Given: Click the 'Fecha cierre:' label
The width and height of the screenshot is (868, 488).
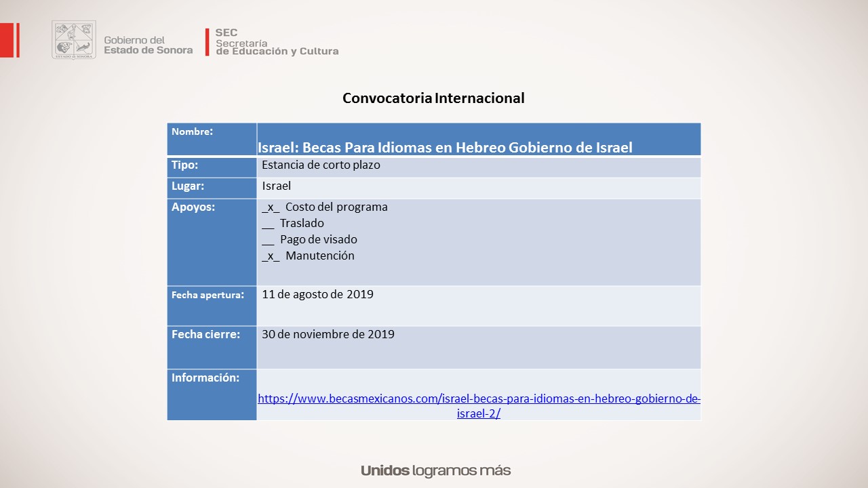Looking at the screenshot, I should (x=205, y=334).
